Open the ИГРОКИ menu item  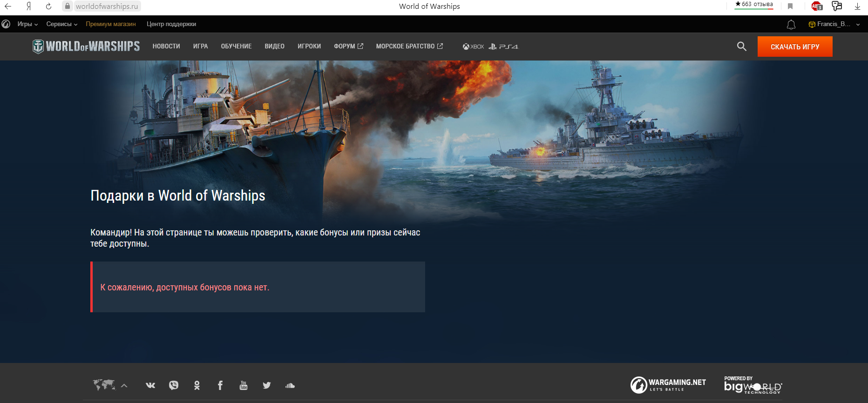[309, 47]
